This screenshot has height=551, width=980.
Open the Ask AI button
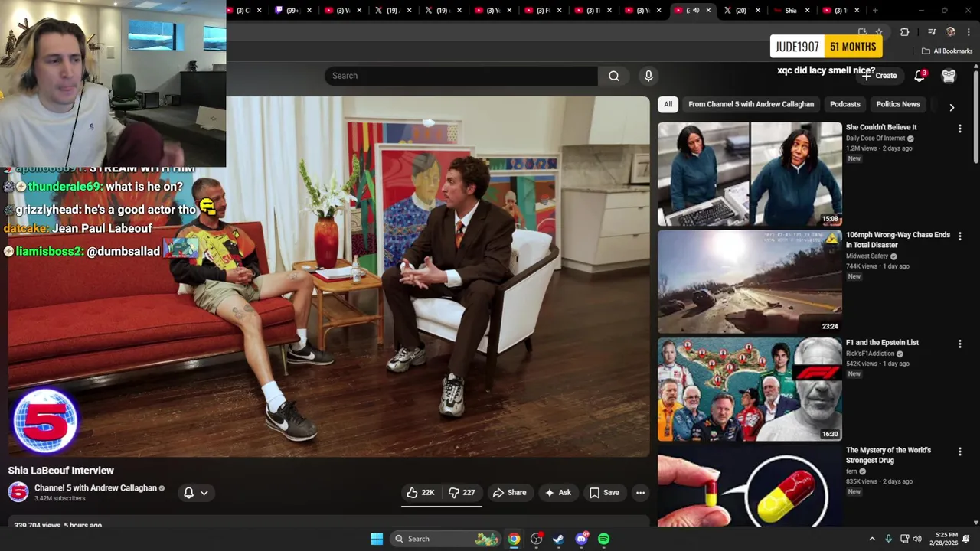coord(557,493)
